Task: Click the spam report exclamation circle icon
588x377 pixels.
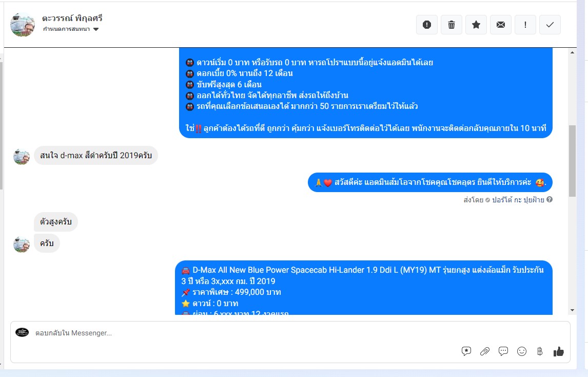Action: click(427, 25)
